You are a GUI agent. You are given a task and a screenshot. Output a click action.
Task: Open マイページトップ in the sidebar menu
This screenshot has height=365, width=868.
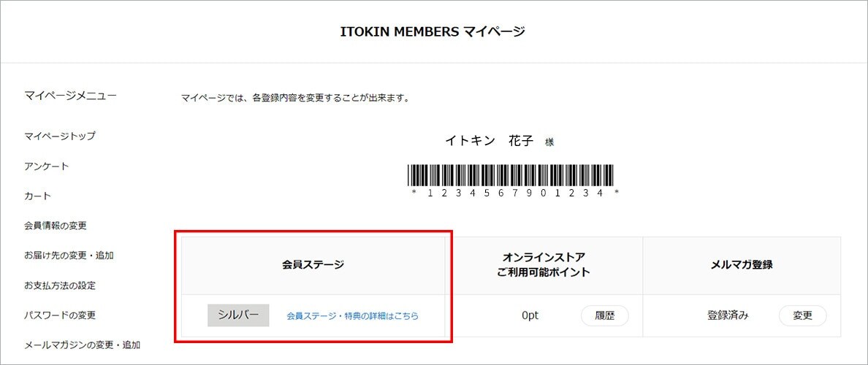click(60, 136)
